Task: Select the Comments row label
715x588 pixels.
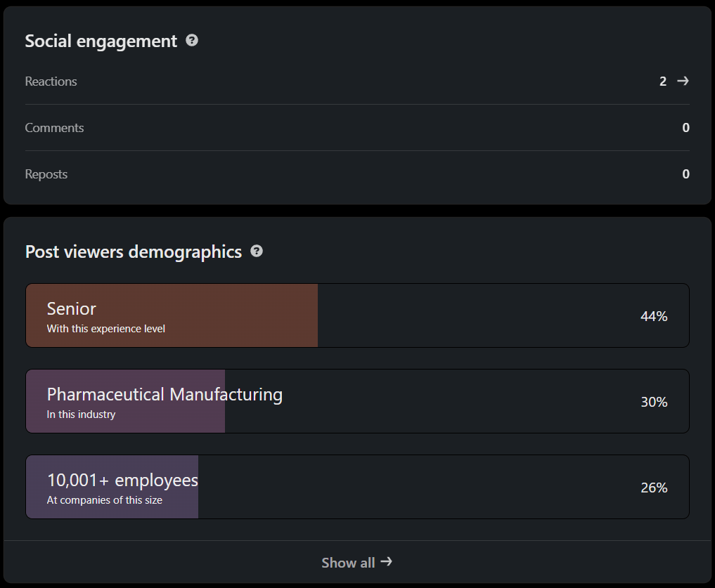Action: (x=54, y=128)
